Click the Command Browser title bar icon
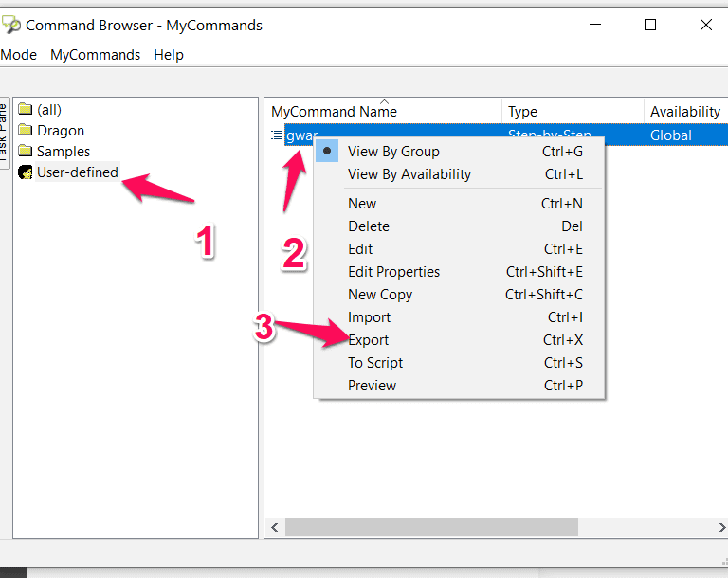Image resolution: width=728 pixels, height=578 pixels. (11, 25)
